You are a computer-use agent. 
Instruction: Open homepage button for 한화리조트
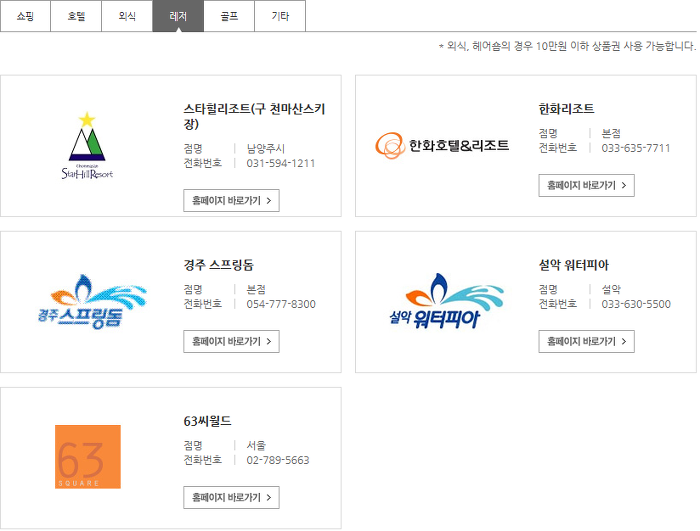(x=586, y=185)
